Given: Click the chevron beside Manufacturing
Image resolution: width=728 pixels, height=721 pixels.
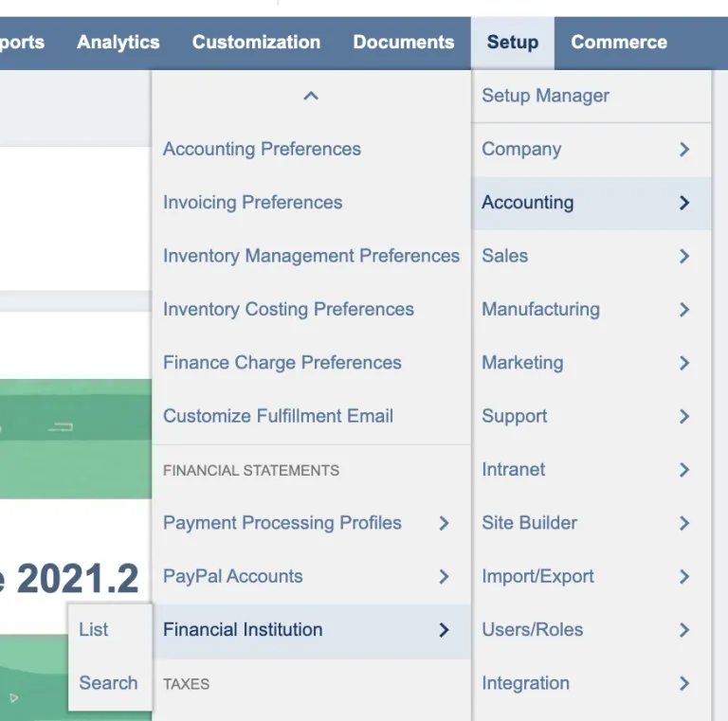Looking at the screenshot, I should (x=683, y=310).
